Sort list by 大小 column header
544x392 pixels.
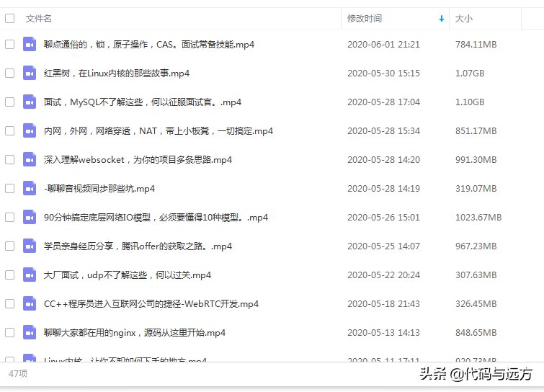pyautogui.click(x=464, y=19)
